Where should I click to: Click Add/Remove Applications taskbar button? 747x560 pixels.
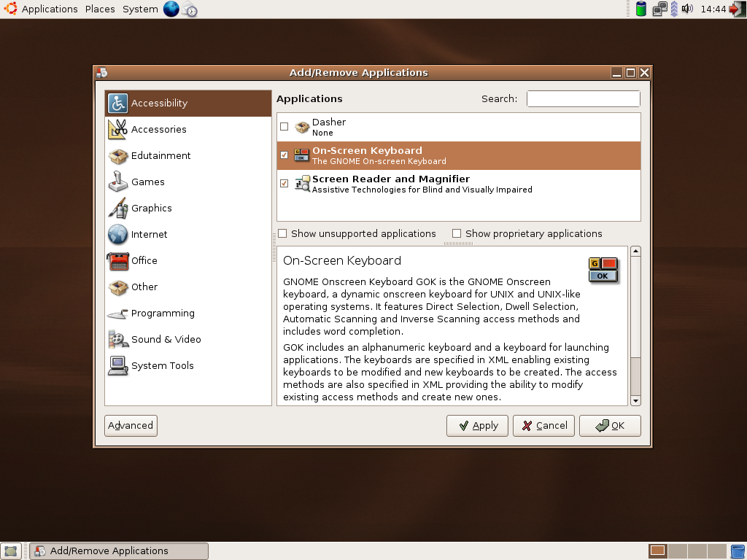pyautogui.click(x=119, y=551)
